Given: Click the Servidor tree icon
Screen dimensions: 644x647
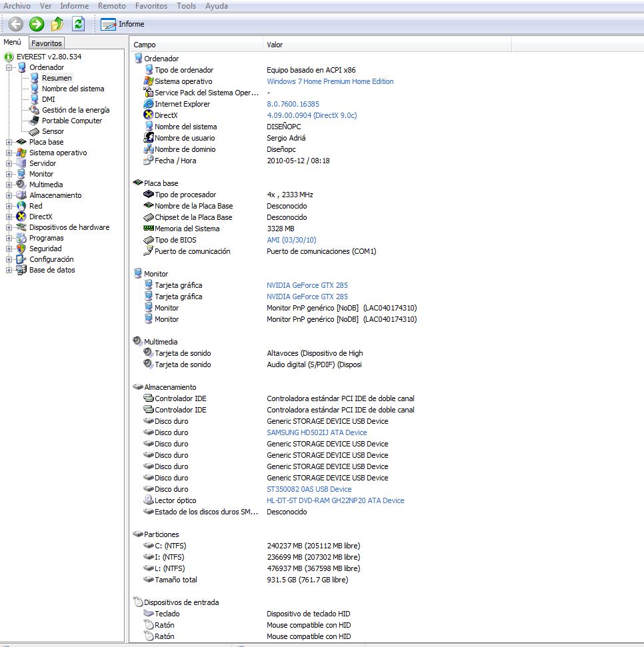Looking at the screenshot, I should click(x=21, y=163).
